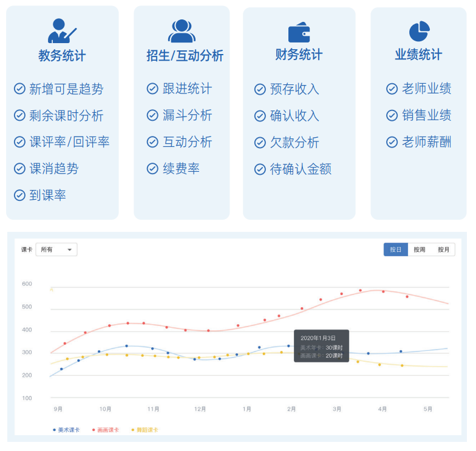Click the 跟进统计 item text
Image resolution: width=476 pixels, height=451 pixels.
(x=187, y=89)
